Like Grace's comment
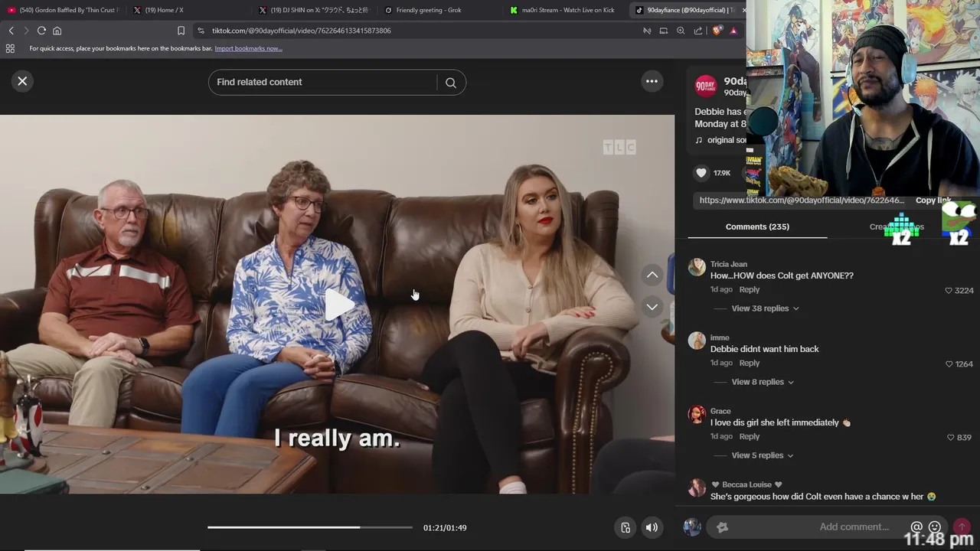 point(950,438)
